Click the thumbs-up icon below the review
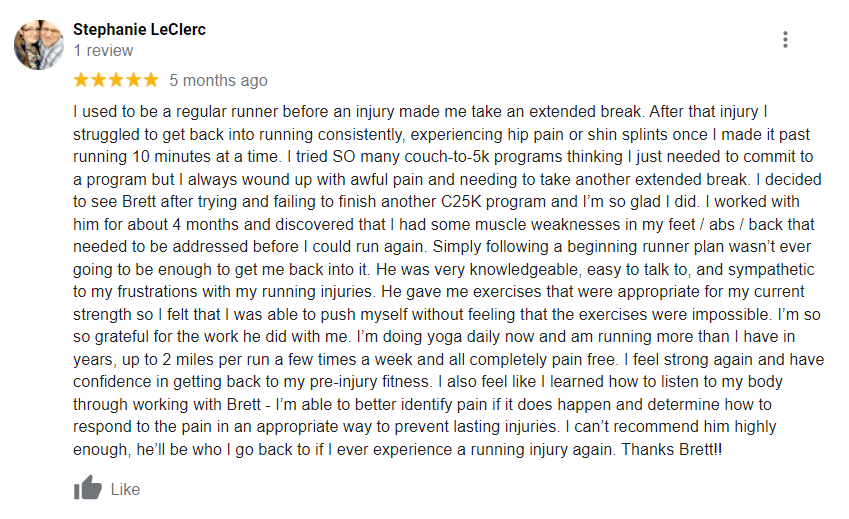Viewport: 849px width, 519px height. click(88, 488)
